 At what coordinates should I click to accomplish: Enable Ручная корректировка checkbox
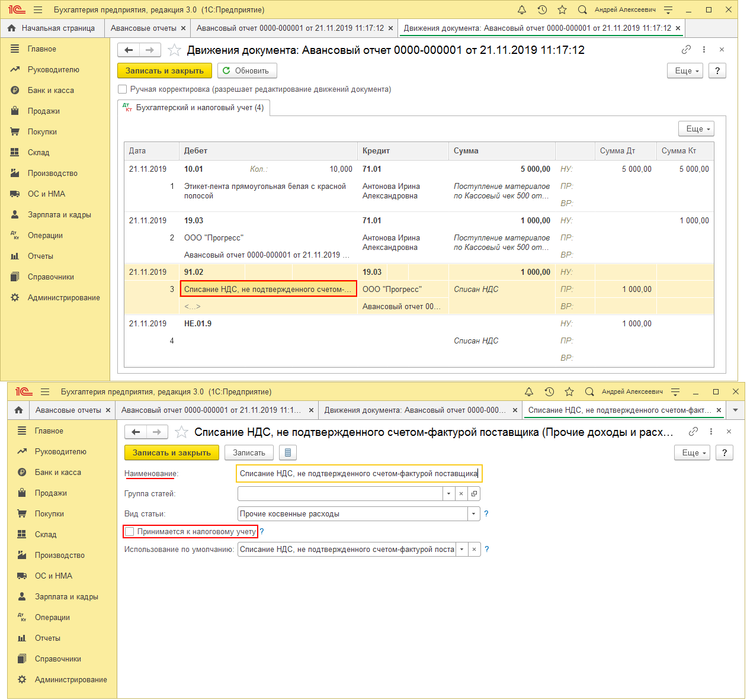(123, 89)
